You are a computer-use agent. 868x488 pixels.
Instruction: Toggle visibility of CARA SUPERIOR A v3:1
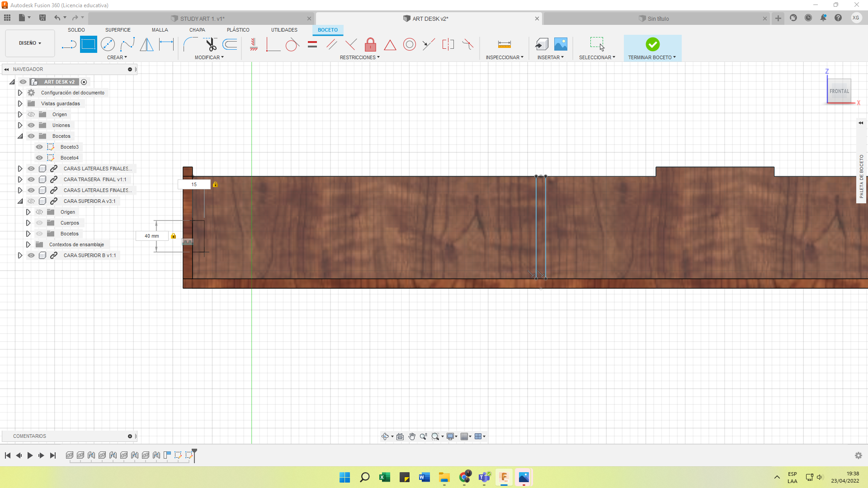[31, 201]
